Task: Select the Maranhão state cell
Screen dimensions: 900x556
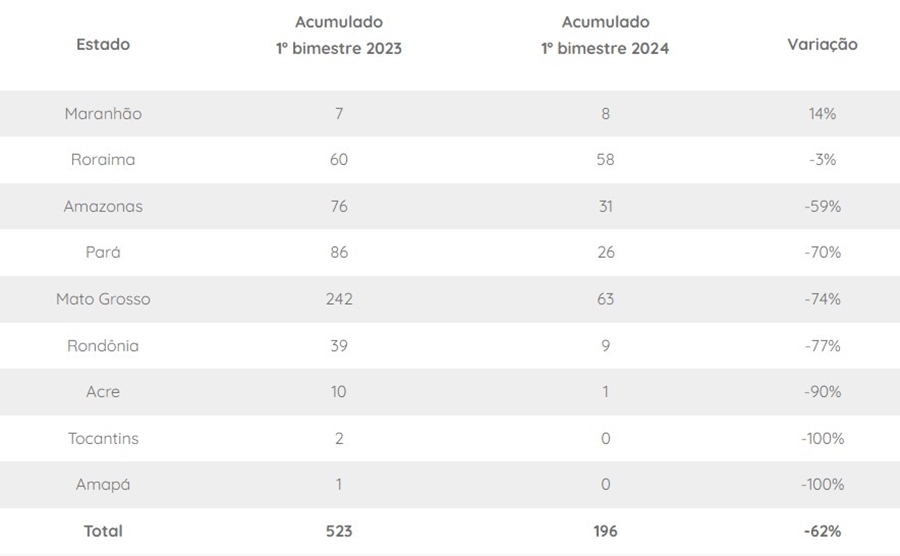Action: coord(103,114)
